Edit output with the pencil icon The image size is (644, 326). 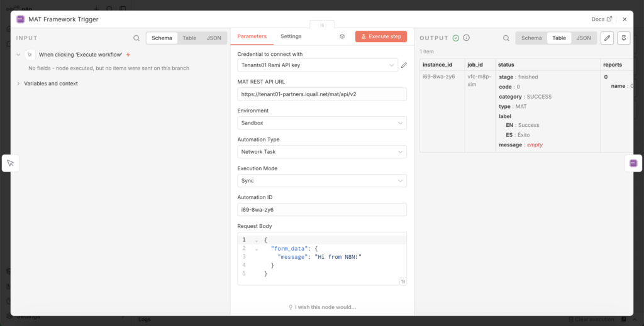click(607, 38)
